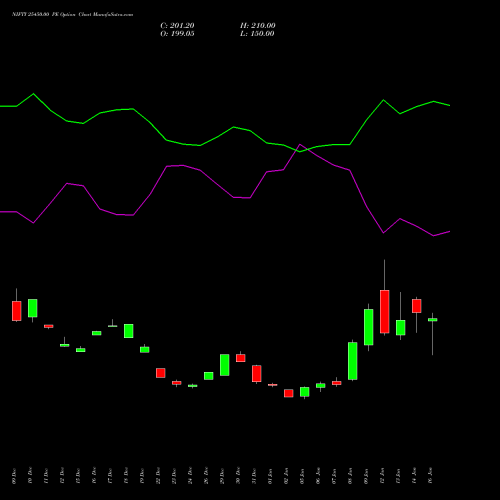Click the 01 Jan date label

coord(270,476)
